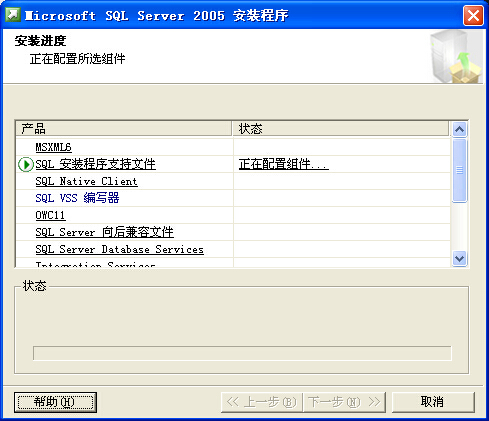Cancel the installation with 取消 button

click(433, 402)
